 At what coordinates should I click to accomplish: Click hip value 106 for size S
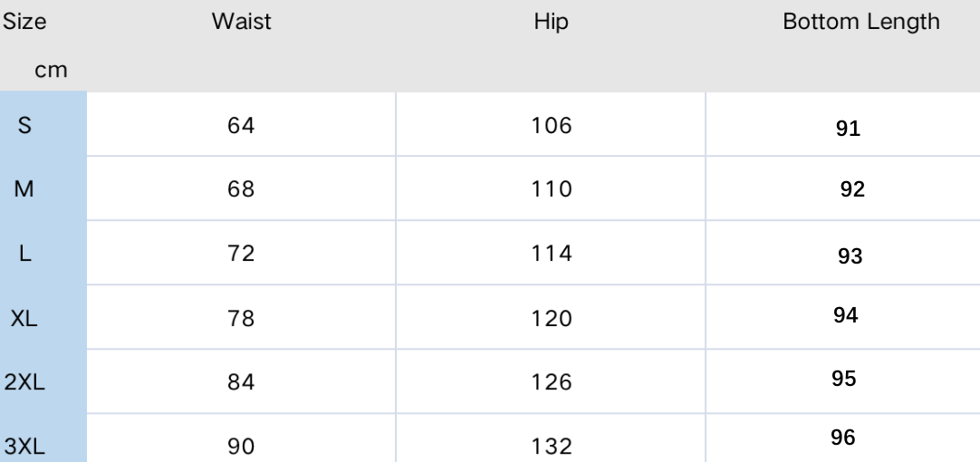point(552,126)
